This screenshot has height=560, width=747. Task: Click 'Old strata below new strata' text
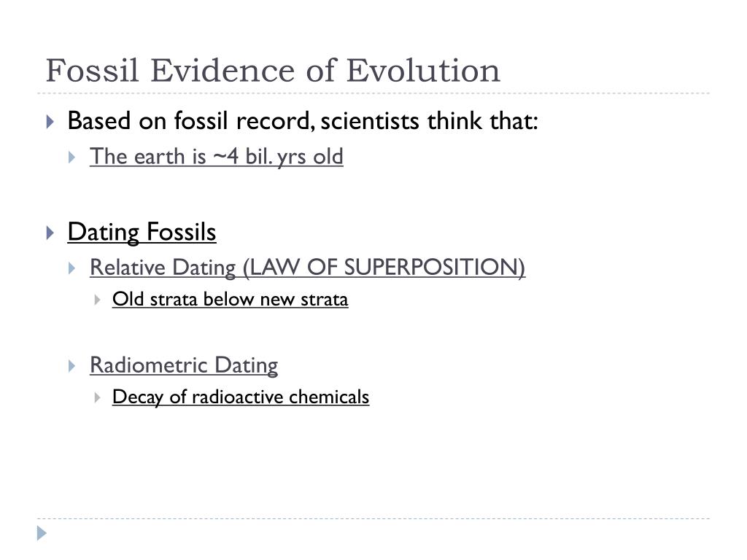pyautogui.click(x=230, y=300)
